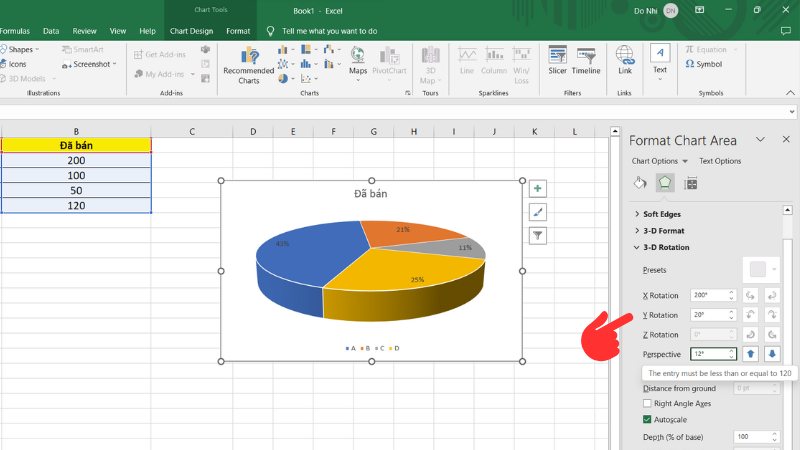This screenshot has height=450, width=800.
Task: Open the Chart Options dropdown
Action: click(659, 161)
